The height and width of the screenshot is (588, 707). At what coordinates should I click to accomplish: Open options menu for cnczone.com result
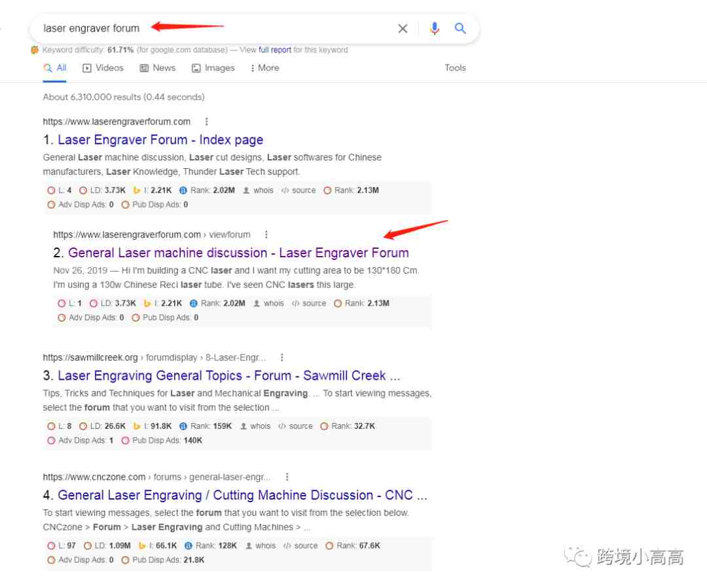(287, 477)
